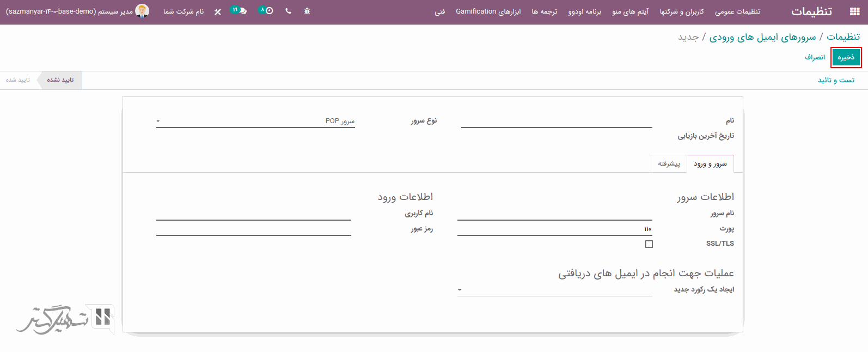Open the کاربران و شرکتها menu

(x=682, y=11)
